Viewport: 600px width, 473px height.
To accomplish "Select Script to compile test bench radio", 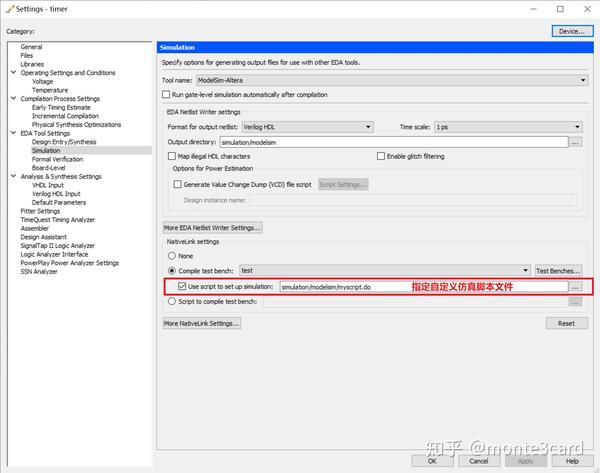I will [x=172, y=302].
